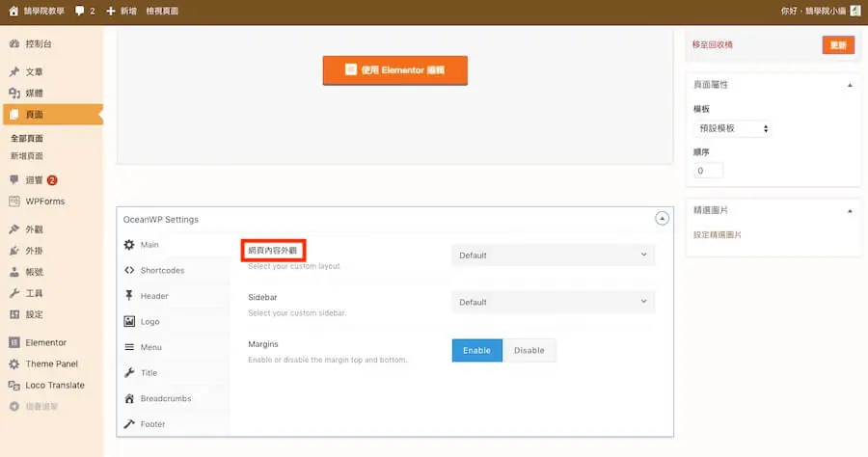Open 新增頁面 submenu link
868x457 pixels.
pos(27,156)
